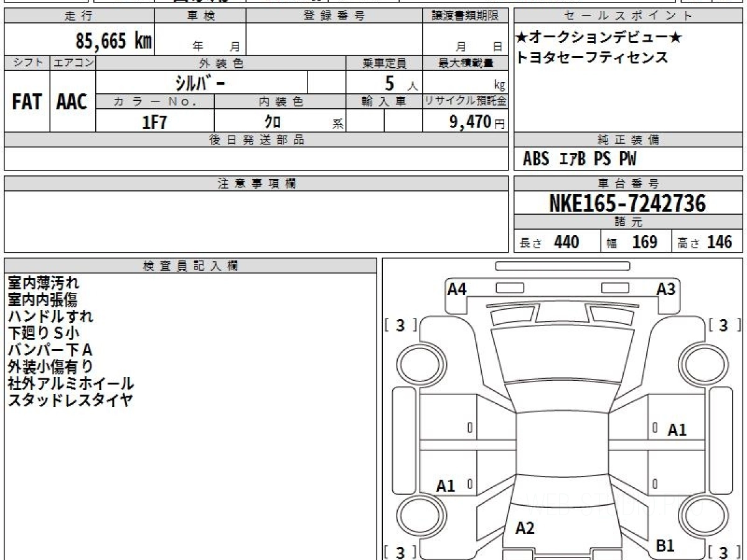Select the B1 dent marker on diagram

(x=665, y=546)
